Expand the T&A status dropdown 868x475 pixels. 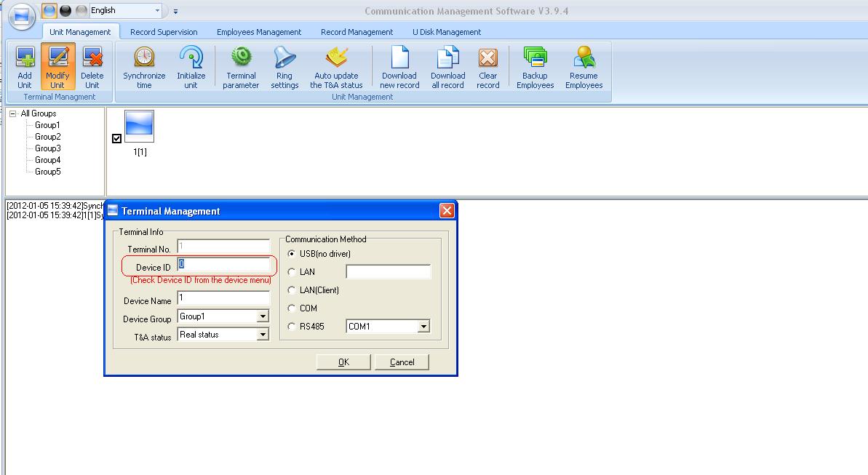pyautogui.click(x=263, y=335)
